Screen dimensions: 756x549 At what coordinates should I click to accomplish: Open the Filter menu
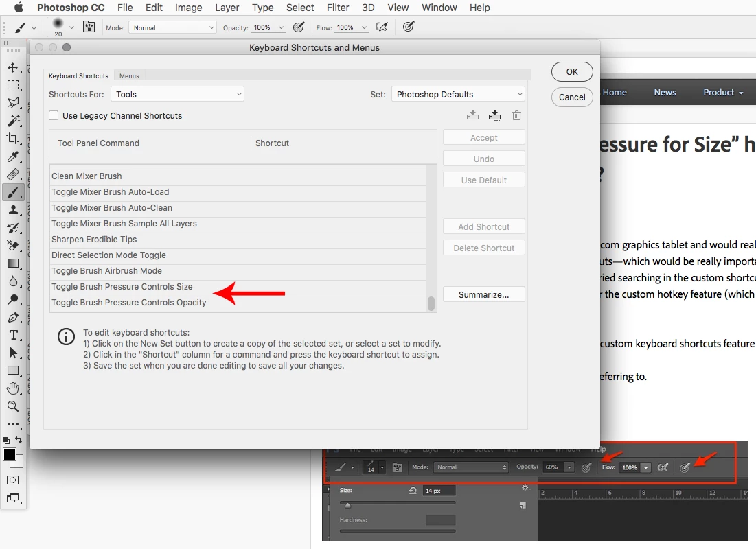point(338,8)
